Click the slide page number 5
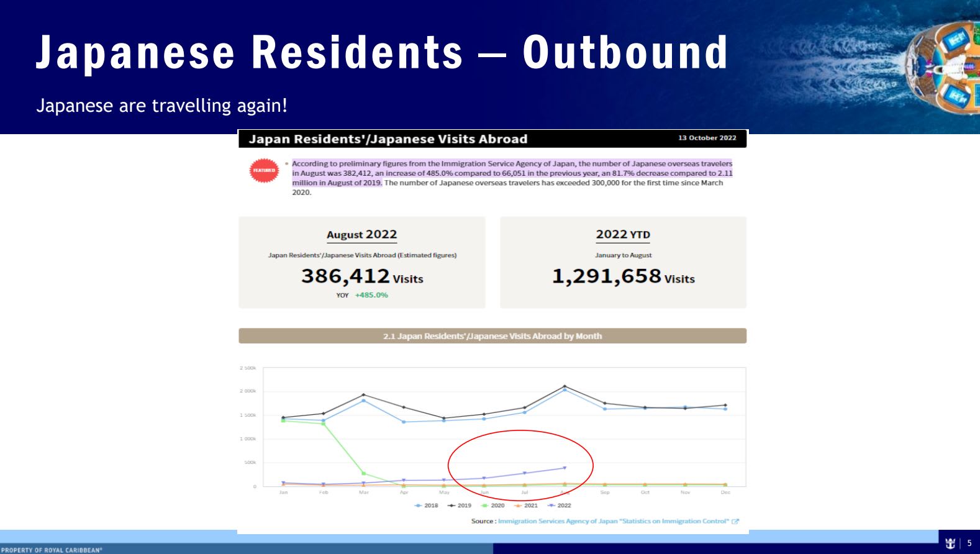Screen dimensions: 980x554 click(969, 543)
